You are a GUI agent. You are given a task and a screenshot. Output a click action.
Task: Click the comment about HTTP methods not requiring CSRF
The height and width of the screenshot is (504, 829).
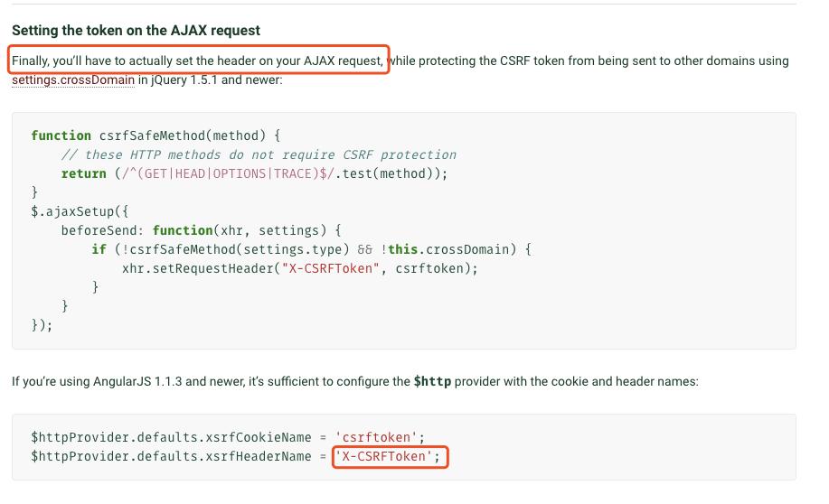(259, 154)
